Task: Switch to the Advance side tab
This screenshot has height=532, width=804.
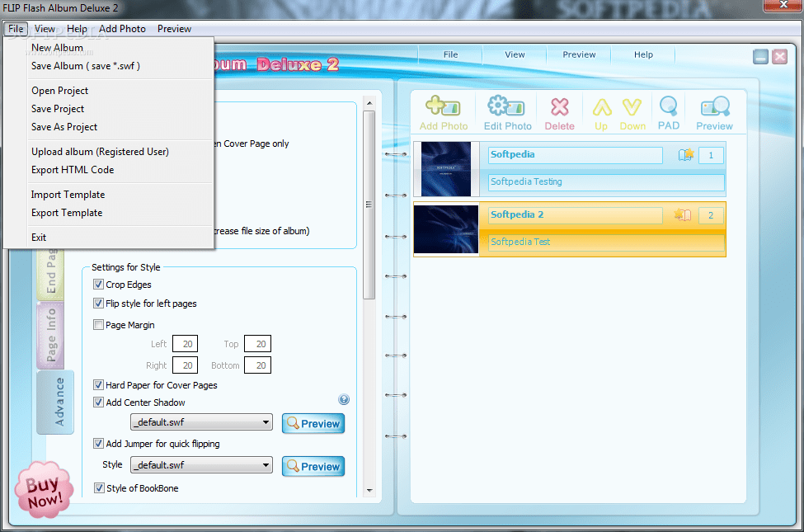Action: pos(56,402)
